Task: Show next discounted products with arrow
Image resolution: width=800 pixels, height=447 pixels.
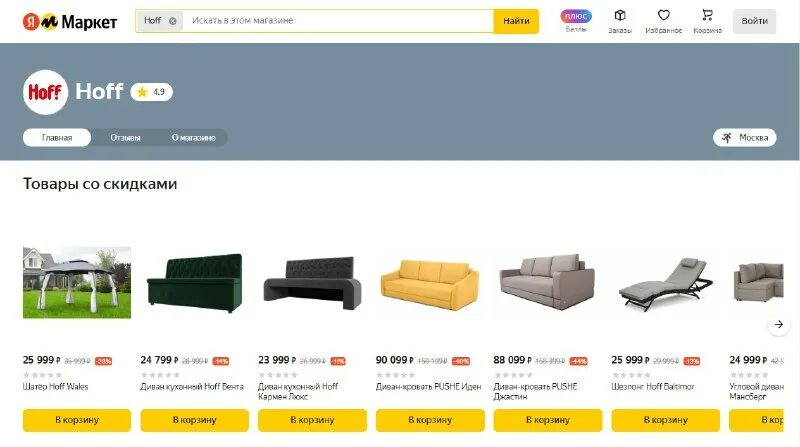Action: [779, 324]
